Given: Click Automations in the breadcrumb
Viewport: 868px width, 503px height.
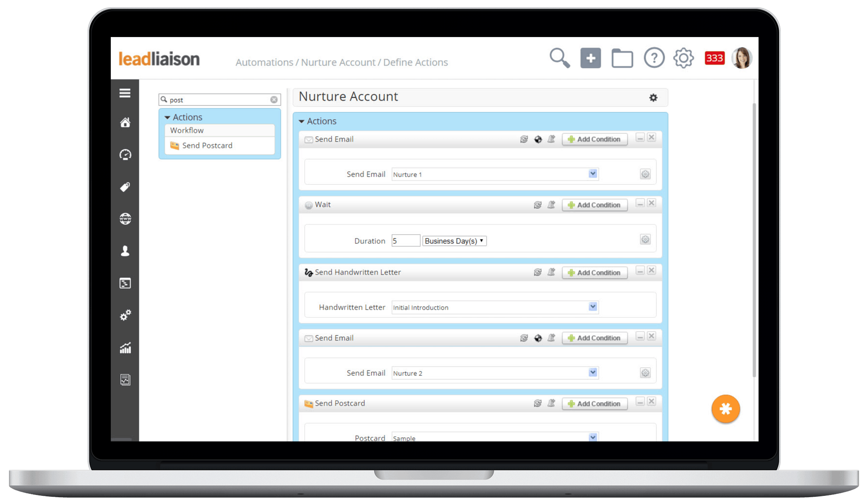Looking at the screenshot, I should point(264,62).
